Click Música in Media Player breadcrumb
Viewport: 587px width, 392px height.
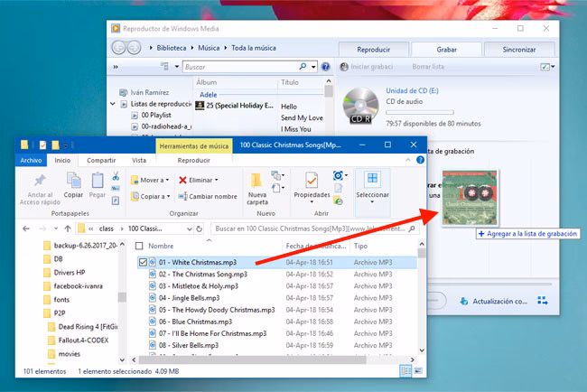coord(209,48)
